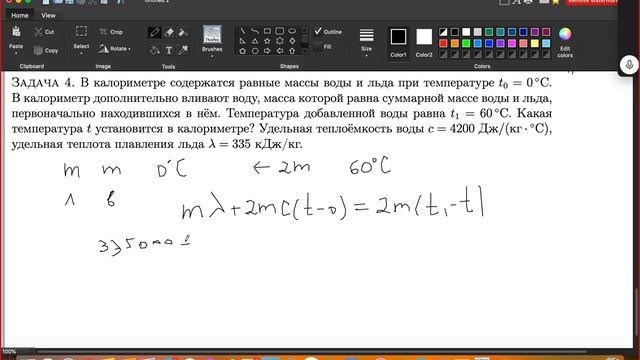Open Edit colors wheel

pos(565,42)
